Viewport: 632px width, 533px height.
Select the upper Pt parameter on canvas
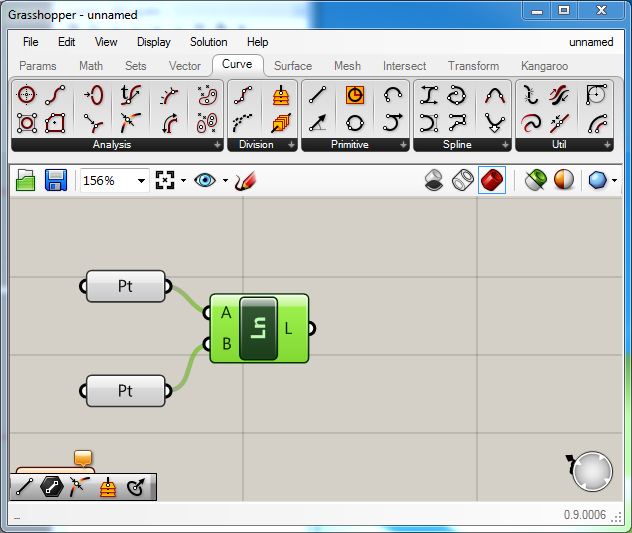coord(125,286)
